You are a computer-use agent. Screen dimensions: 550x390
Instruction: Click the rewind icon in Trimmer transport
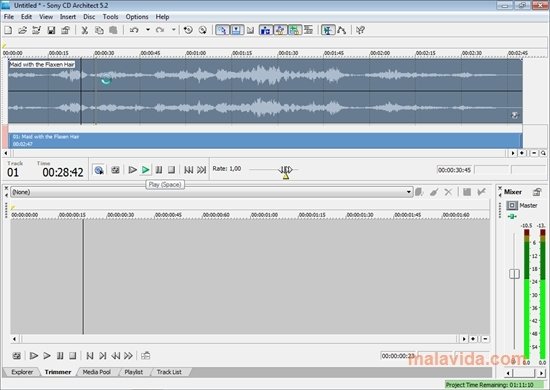(115, 356)
